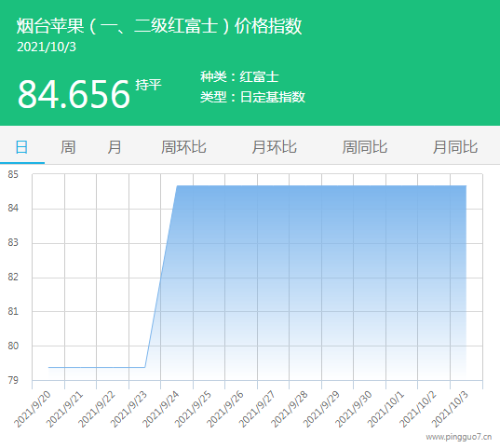Click the 2021/10/3 axis date label
Screen dimensions: 500x448
coord(450,410)
